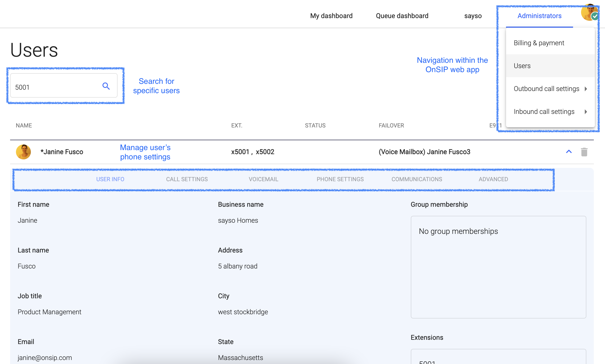Screen dimensions: 605x364
Task: Click the Outbound call settings arrow icon
Action: point(586,88)
